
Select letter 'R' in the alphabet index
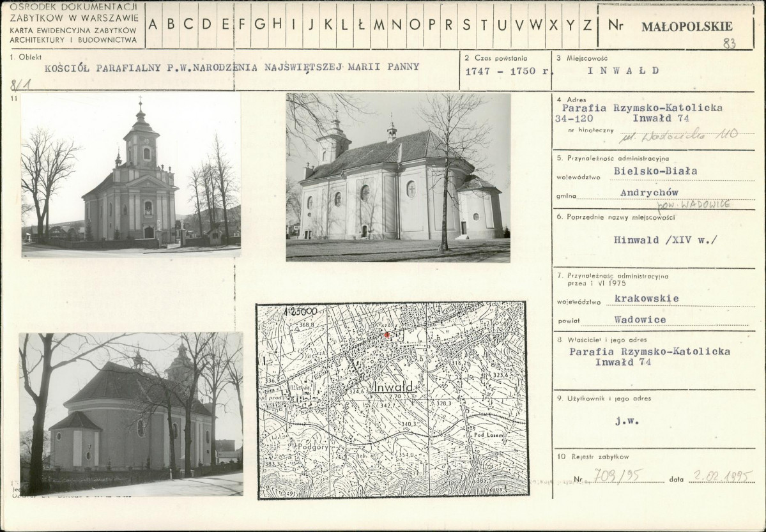click(448, 24)
